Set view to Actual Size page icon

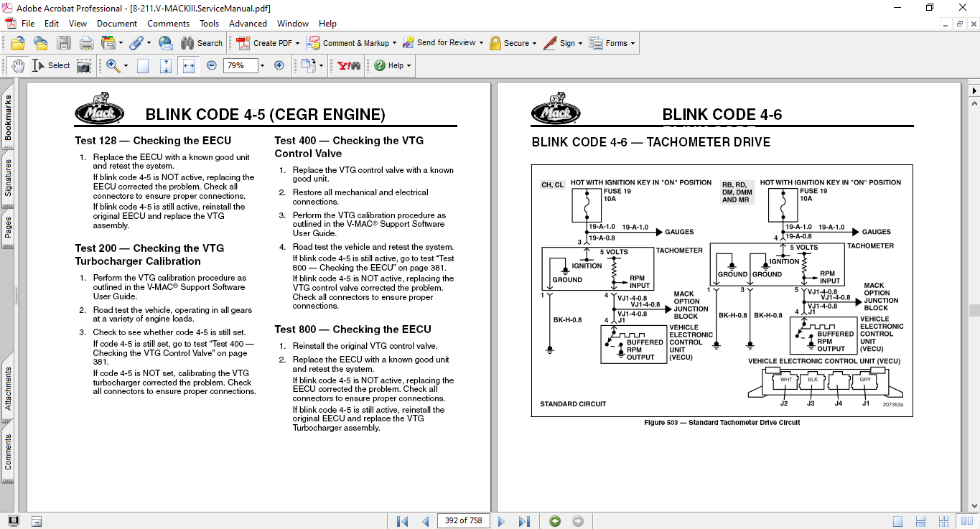tap(143, 65)
